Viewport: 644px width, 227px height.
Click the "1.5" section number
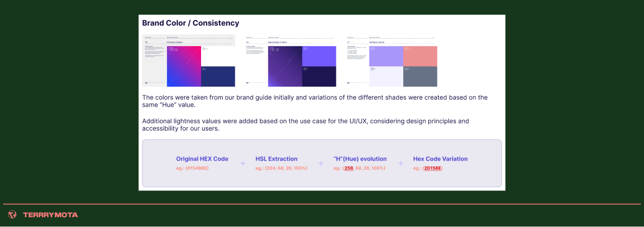[147, 42]
